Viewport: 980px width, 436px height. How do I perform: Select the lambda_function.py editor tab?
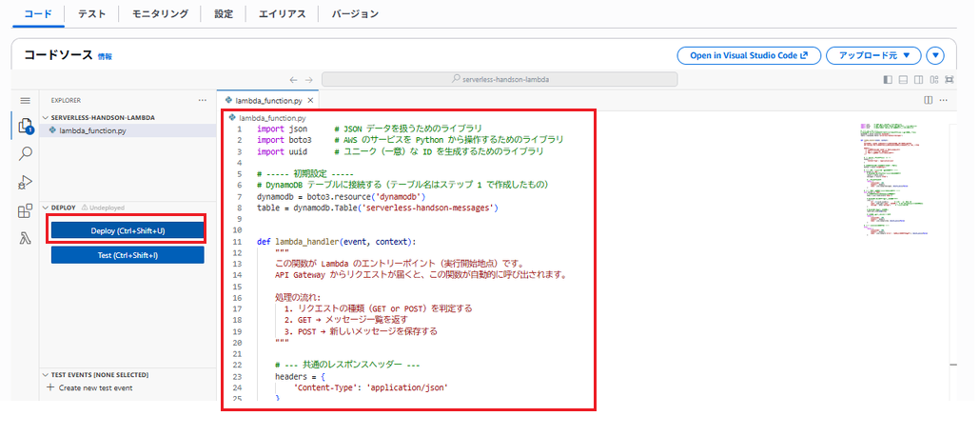point(268,100)
